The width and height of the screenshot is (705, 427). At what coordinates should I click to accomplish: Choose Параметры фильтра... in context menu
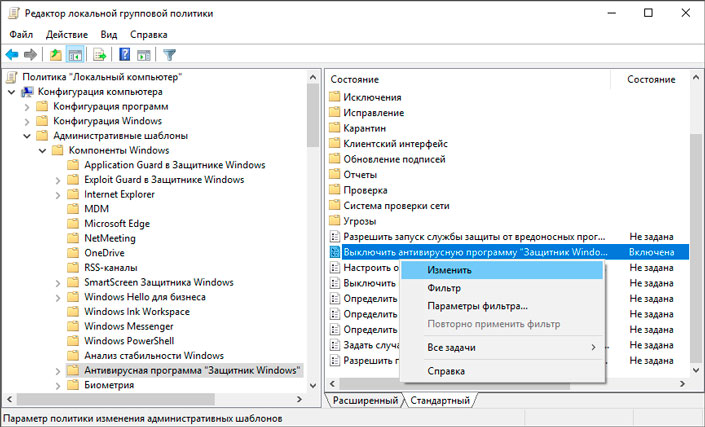pyautogui.click(x=502, y=306)
